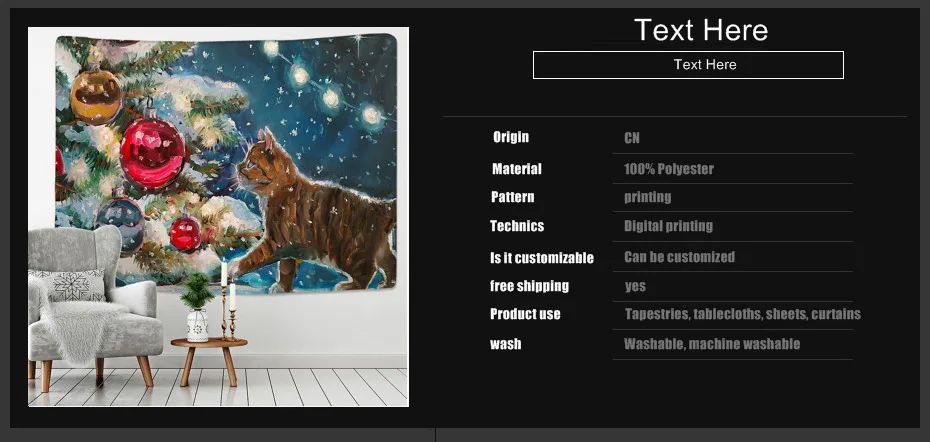Viewport: 930px width, 442px height.
Task: Click the cat tapestry product image
Action: (x=218, y=217)
